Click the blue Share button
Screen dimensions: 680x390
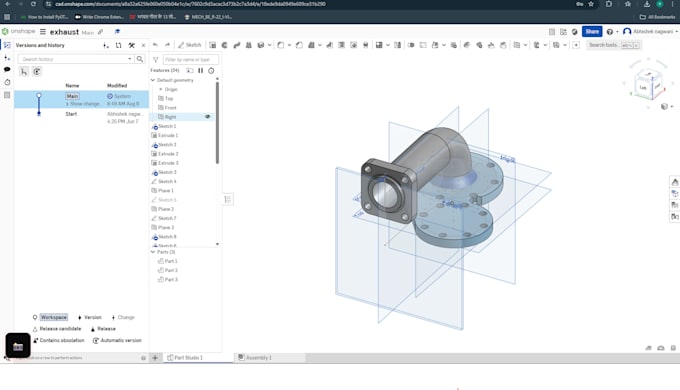pos(592,32)
